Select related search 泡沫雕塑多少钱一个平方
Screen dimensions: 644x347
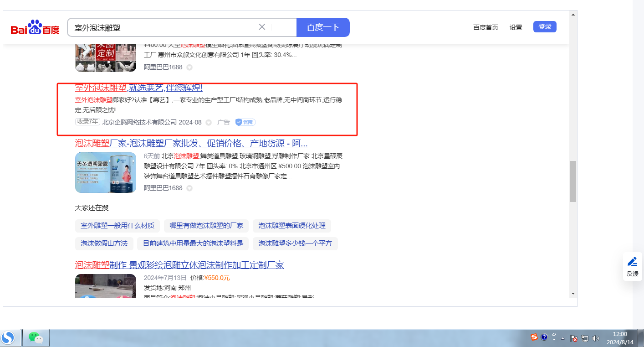coord(295,243)
